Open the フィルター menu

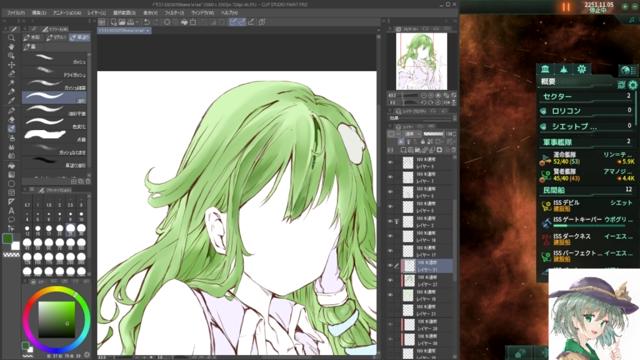[x=174, y=13]
